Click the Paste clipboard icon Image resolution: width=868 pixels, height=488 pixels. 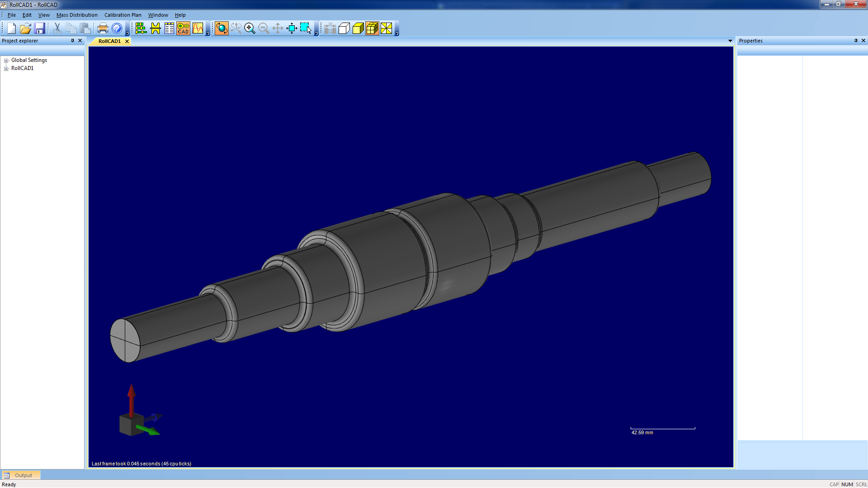(85, 28)
